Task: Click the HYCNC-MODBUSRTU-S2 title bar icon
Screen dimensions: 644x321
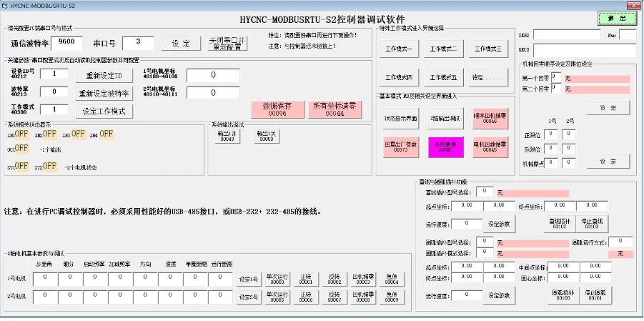Action: [4, 6]
